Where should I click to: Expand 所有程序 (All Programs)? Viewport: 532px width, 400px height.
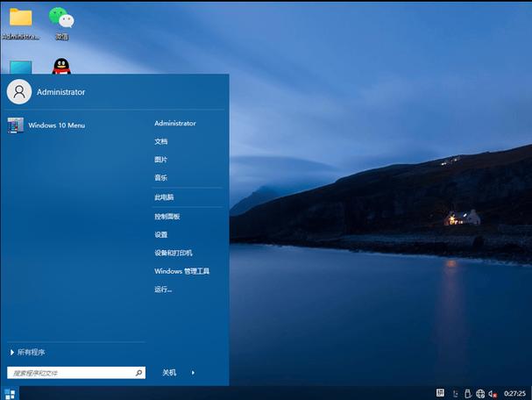click(27, 352)
